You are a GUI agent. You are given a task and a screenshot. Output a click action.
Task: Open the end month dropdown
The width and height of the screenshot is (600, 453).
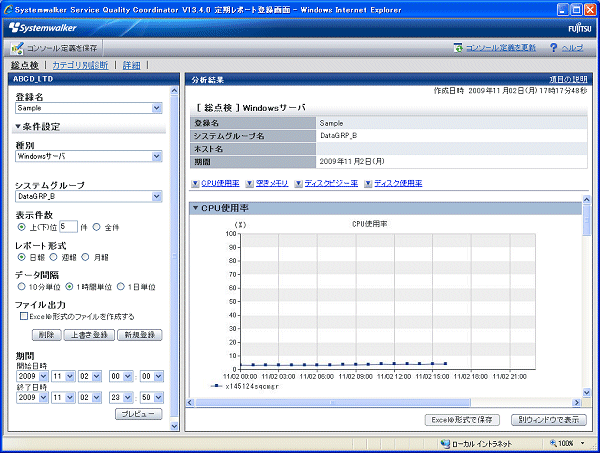click(70, 398)
